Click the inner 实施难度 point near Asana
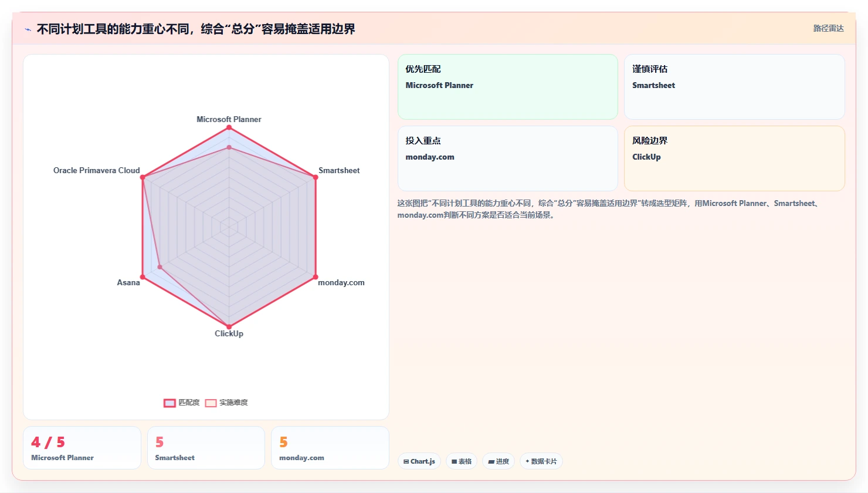Image resolution: width=868 pixels, height=493 pixels. point(160,267)
